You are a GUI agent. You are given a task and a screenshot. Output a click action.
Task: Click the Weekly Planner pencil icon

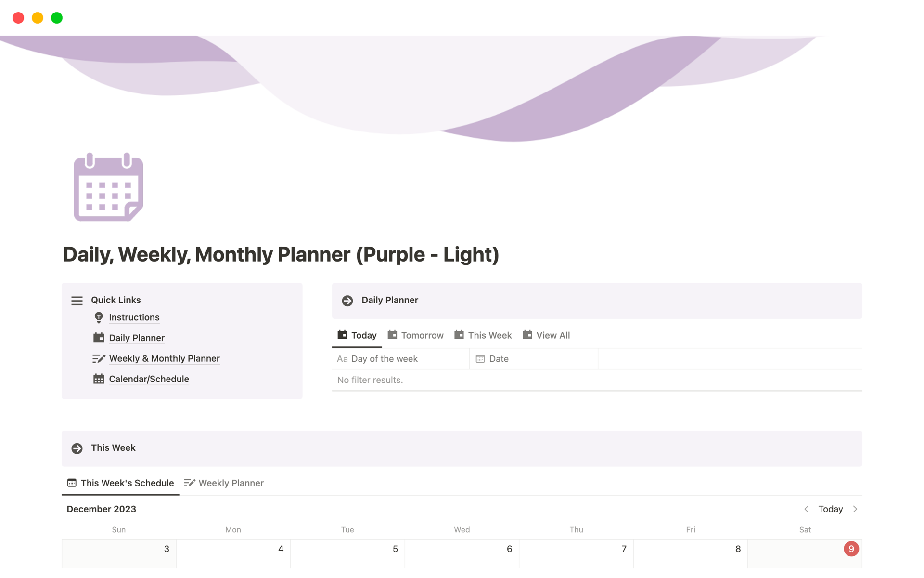pos(190,483)
